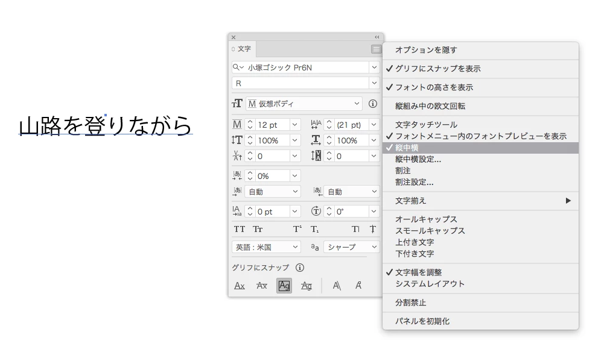Viewport: 607px width, 364px height.
Task: Select the angular guide snap A icon
Action: click(x=337, y=286)
